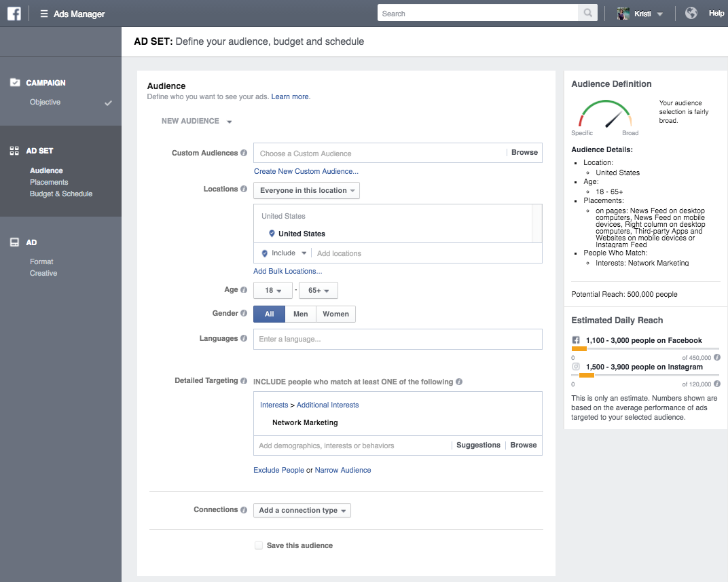Open the Include locations dropdown
Screen dimensions: 728x582
[x=284, y=253]
